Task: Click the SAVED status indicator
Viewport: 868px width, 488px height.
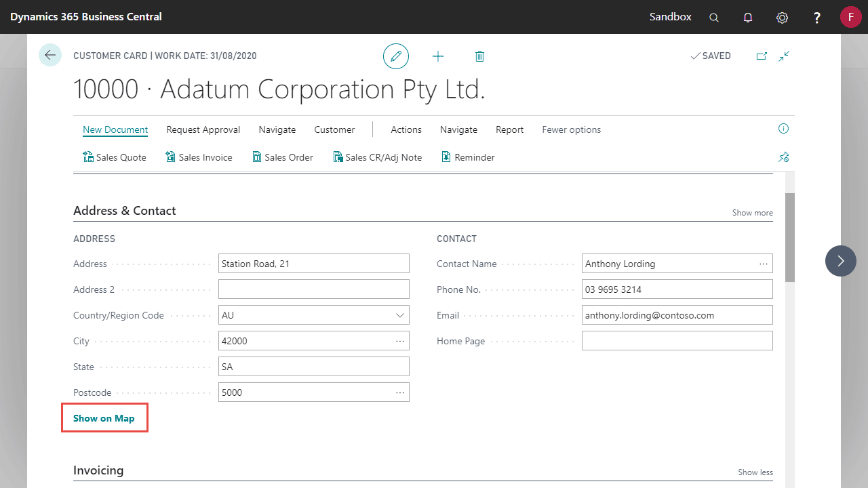Action: point(710,56)
